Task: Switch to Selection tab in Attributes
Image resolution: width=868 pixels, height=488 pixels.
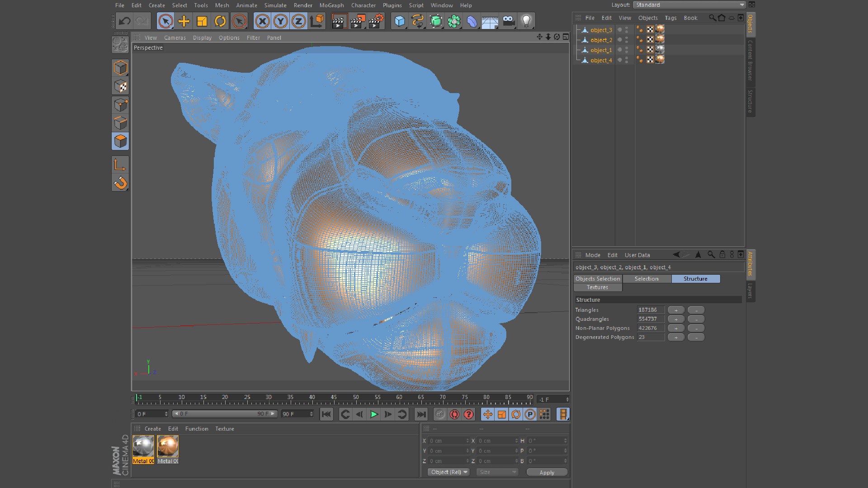Action: [646, 279]
